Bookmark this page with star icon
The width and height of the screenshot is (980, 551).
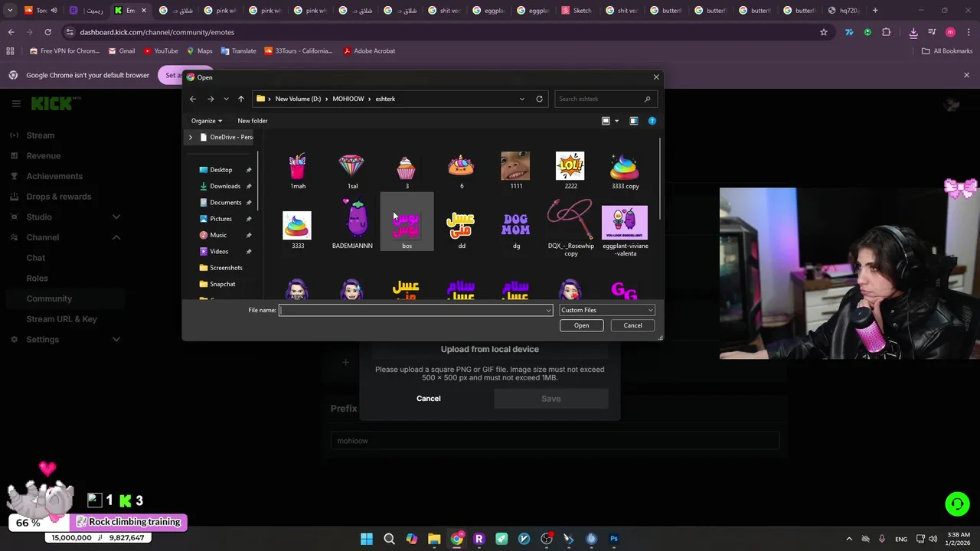(824, 32)
